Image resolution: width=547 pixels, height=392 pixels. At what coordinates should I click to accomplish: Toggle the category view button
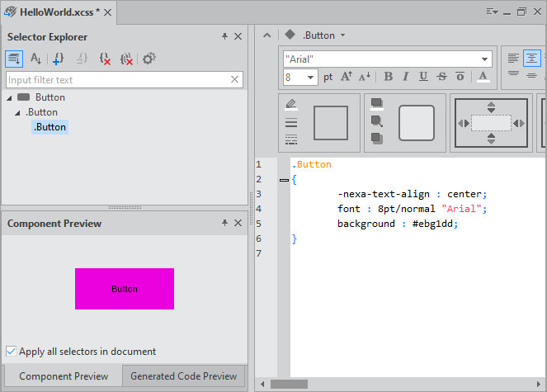(x=14, y=59)
